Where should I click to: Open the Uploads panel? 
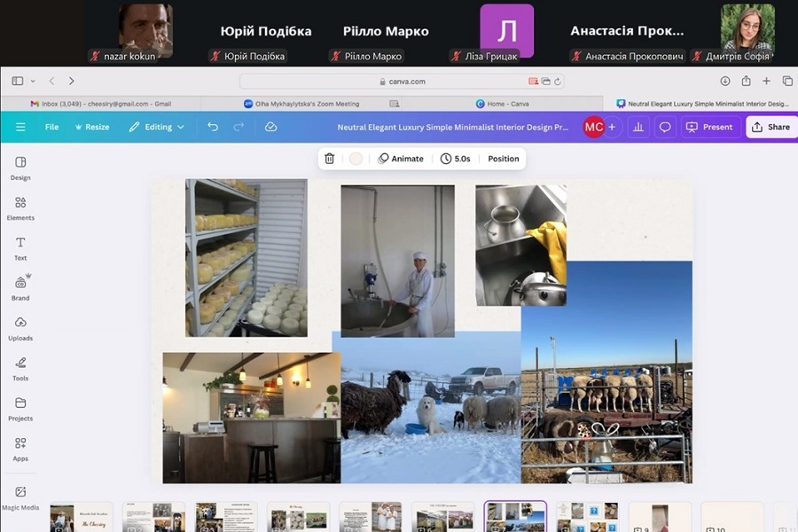tap(20, 328)
